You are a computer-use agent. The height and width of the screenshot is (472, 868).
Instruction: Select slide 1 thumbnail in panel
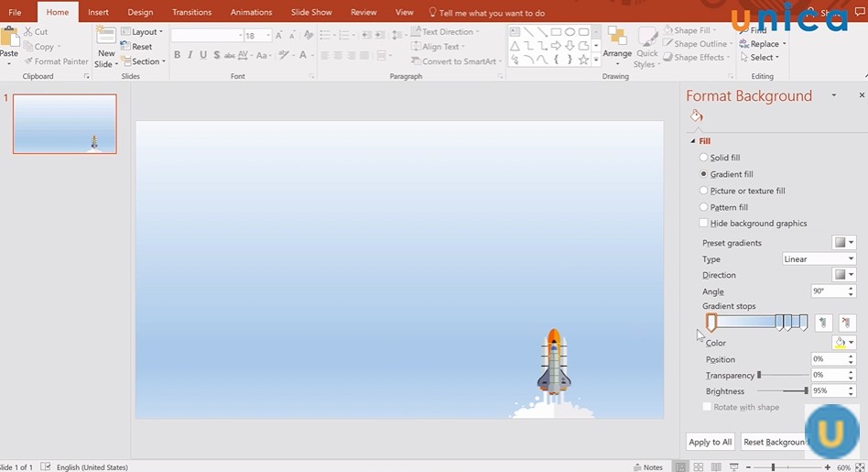tap(65, 124)
